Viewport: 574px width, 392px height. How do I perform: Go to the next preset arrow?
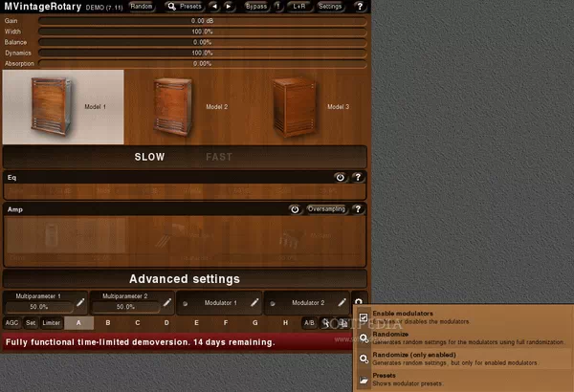pyautogui.click(x=229, y=7)
